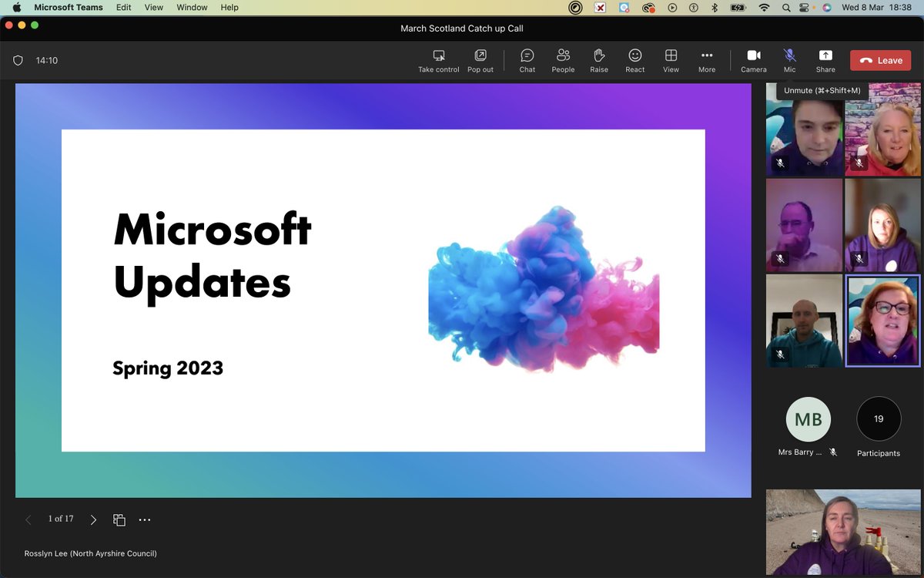Click the macOS battery status indicator
924x578 pixels.
(x=737, y=7)
